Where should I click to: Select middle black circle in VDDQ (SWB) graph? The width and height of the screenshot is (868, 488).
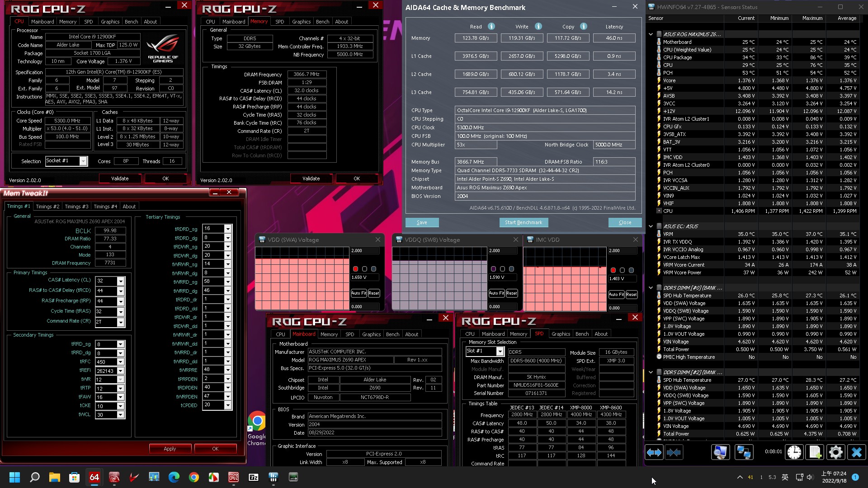click(502, 269)
